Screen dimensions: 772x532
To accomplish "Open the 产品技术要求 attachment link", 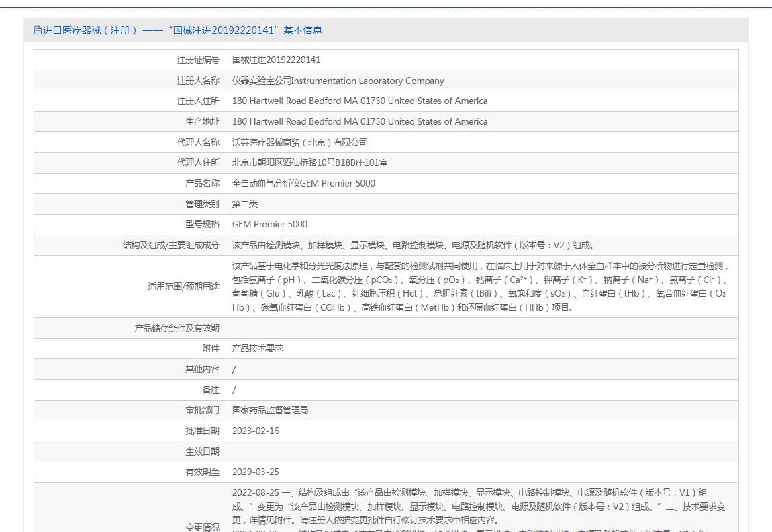I will click(x=258, y=348).
